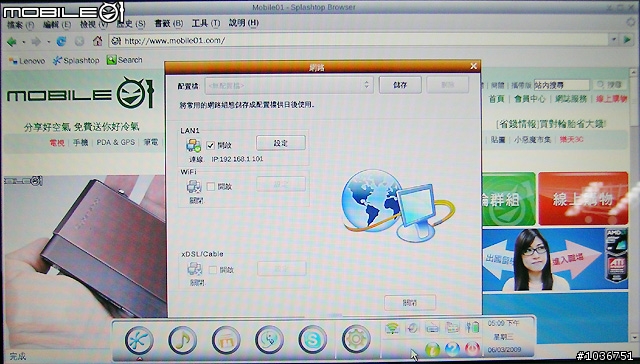Click the WiFi section network icon in dialog
The image size is (640, 364).
194,187
